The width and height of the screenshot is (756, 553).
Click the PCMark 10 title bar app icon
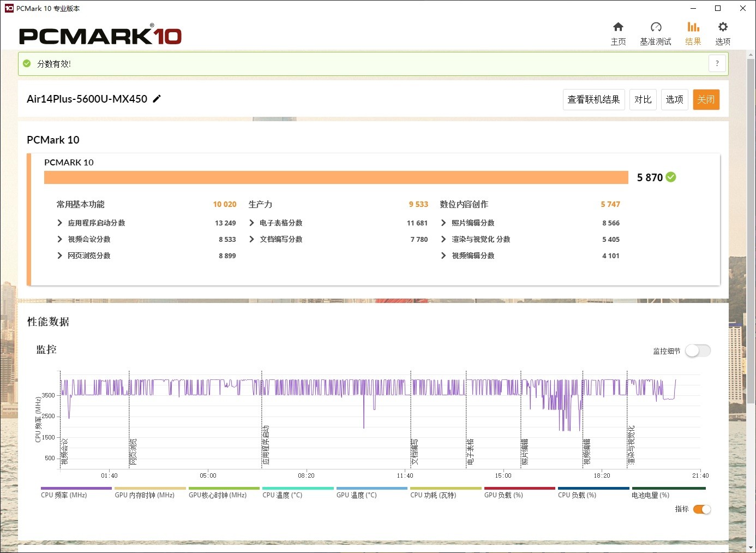tap(9, 8)
